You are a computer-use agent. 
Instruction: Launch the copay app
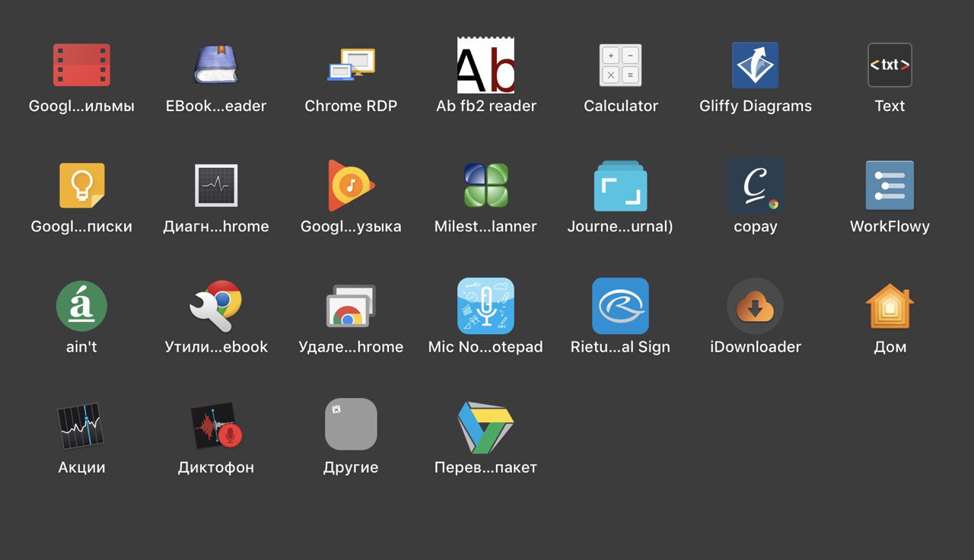coord(756,186)
